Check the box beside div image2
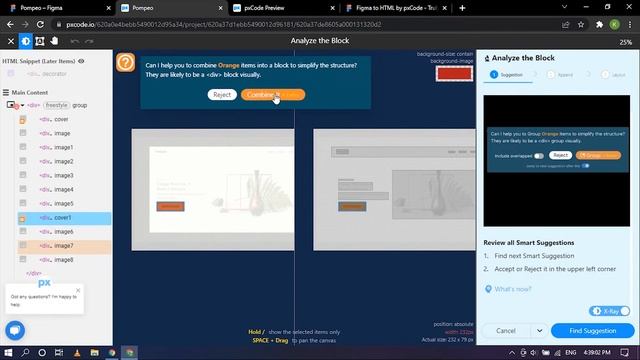Image resolution: width=640 pixels, height=360 pixels. point(23,161)
